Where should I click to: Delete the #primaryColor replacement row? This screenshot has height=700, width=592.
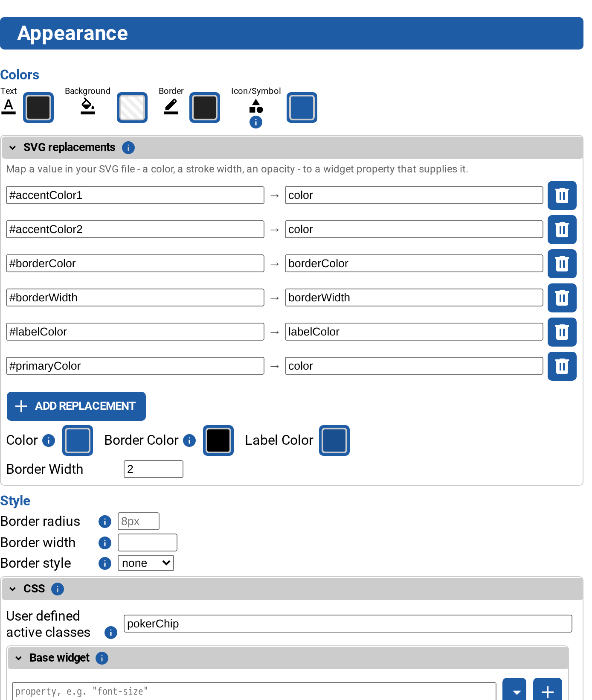tap(562, 366)
